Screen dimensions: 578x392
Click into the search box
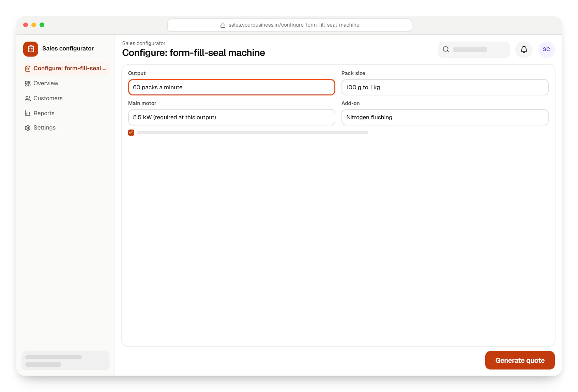coord(474,50)
